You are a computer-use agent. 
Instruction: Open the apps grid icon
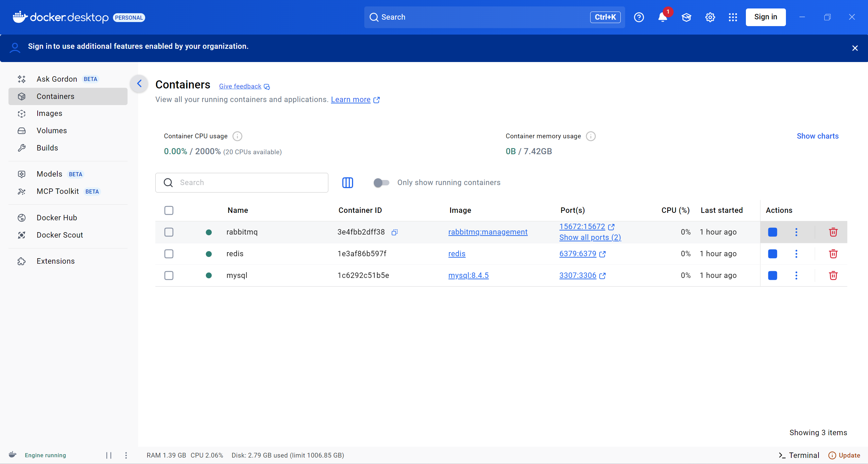tap(733, 17)
